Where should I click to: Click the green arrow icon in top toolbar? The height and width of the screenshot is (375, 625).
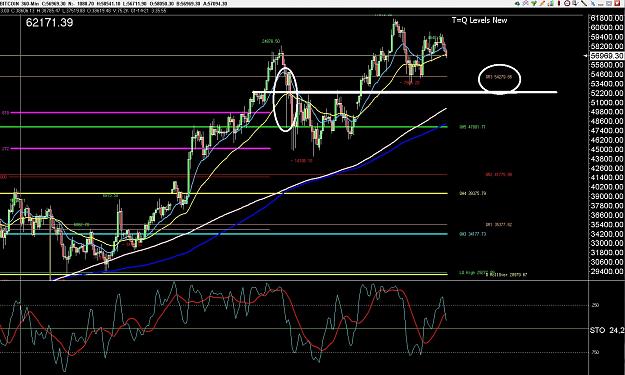click(534, 3)
